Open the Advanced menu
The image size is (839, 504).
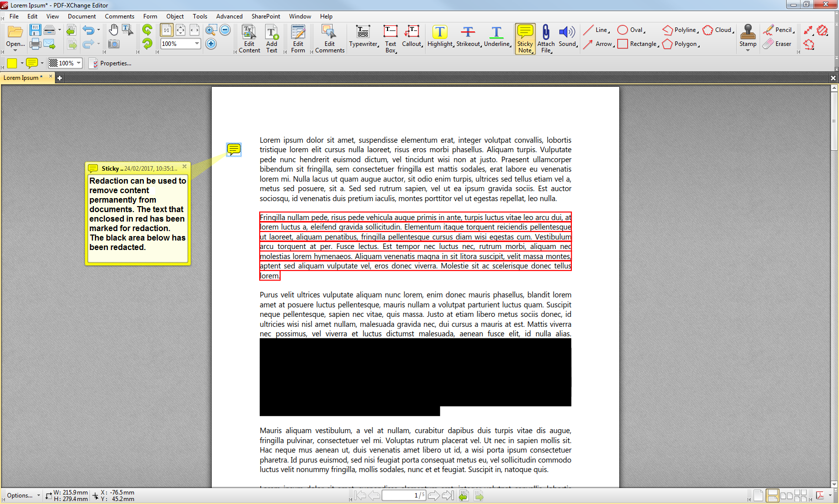point(229,16)
